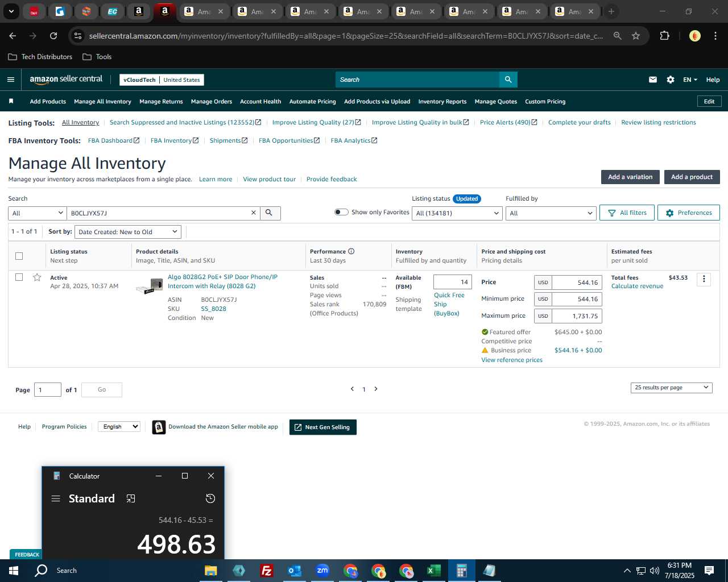
Task: Open File Explorer from the taskbar
Action: pyautogui.click(x=210, y=571)
